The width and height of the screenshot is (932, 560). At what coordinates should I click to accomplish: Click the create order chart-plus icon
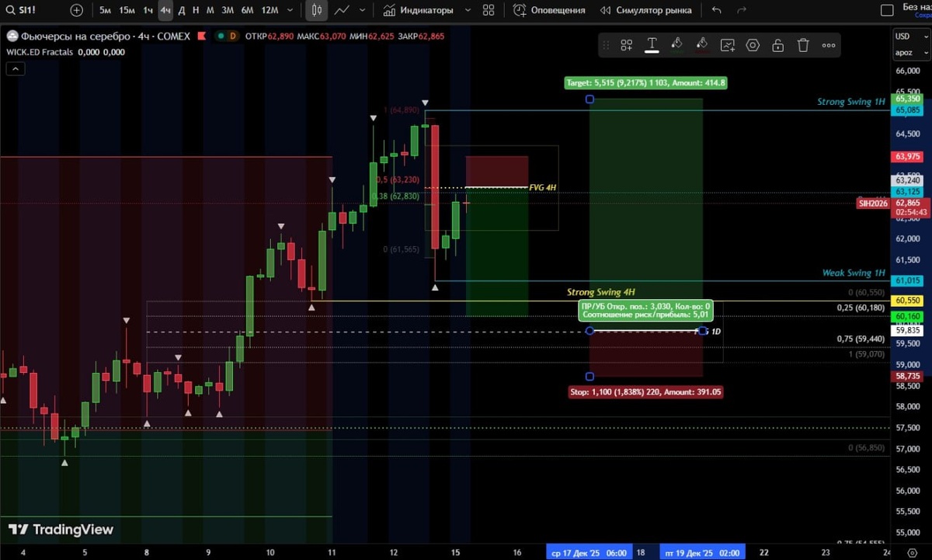point(728,45)
